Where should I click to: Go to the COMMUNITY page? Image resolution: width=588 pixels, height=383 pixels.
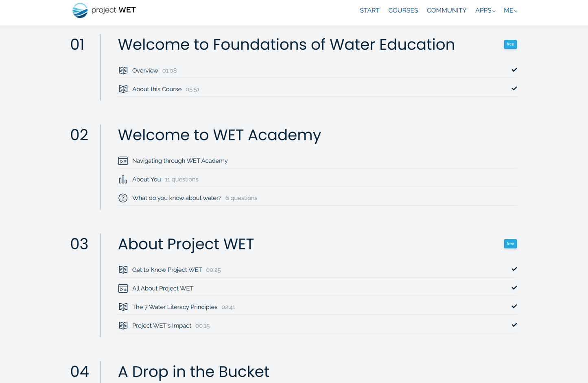[446, 10]
